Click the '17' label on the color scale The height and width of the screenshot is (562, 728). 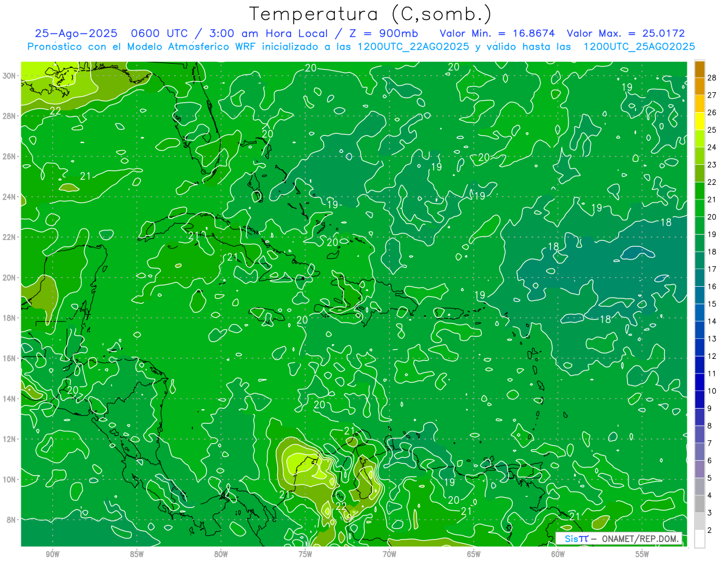coord(712,269)
